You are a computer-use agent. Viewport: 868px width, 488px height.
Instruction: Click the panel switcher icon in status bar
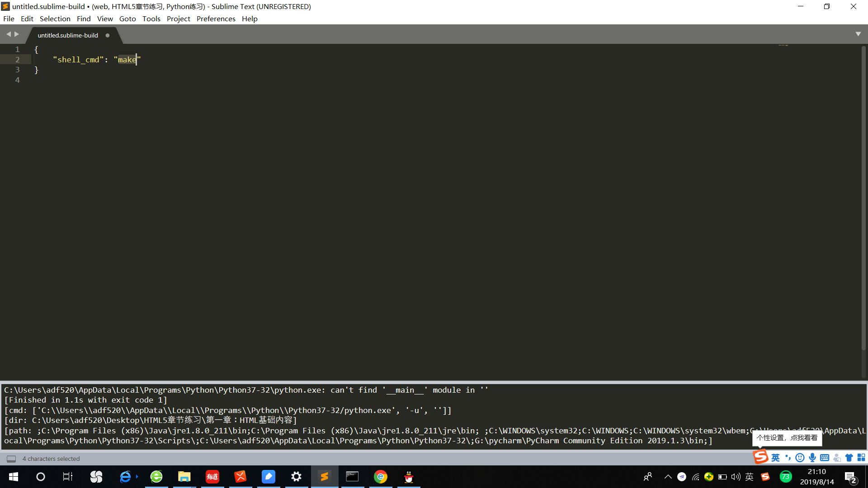(x=11, y=459)
